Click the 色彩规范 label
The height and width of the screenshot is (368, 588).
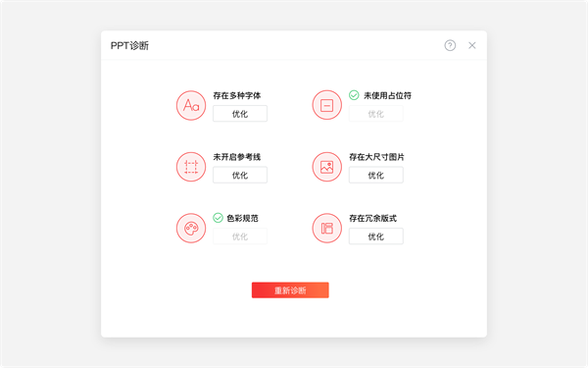point(243,218)
